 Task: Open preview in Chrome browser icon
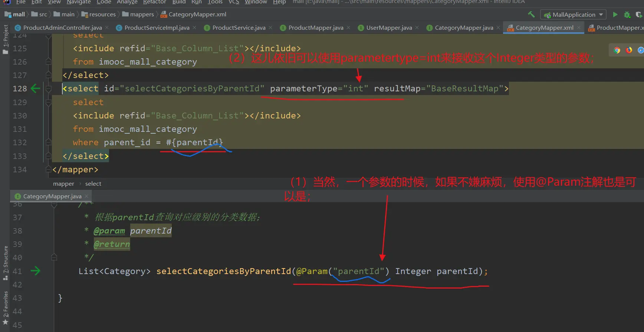pos(617,50)
